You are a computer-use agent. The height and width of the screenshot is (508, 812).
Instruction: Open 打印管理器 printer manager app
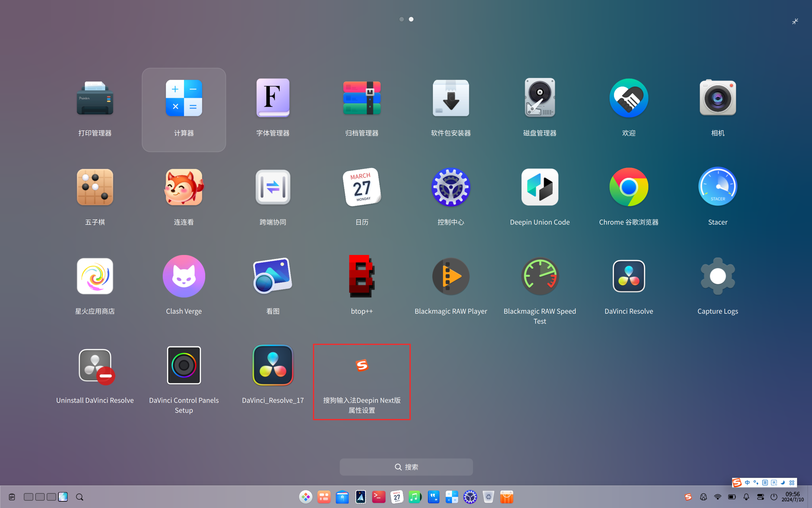[x=95, y=108]
